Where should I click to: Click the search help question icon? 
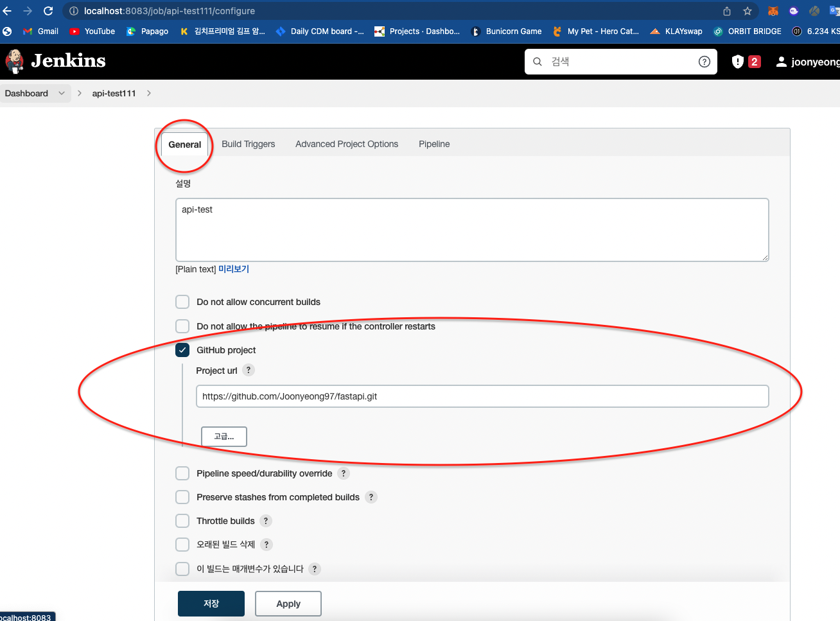(x=704, y=62)
